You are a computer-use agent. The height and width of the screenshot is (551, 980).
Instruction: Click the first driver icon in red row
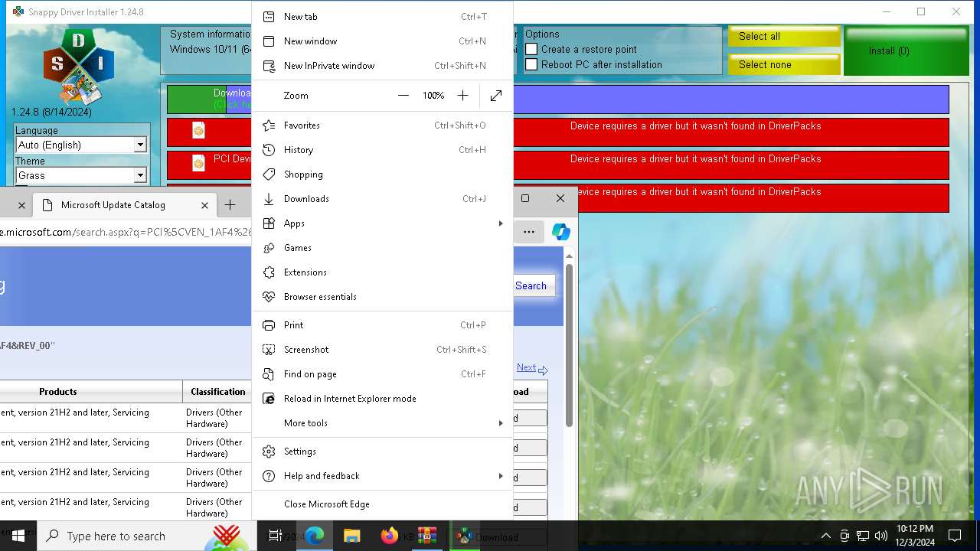(x=199, y=130)
